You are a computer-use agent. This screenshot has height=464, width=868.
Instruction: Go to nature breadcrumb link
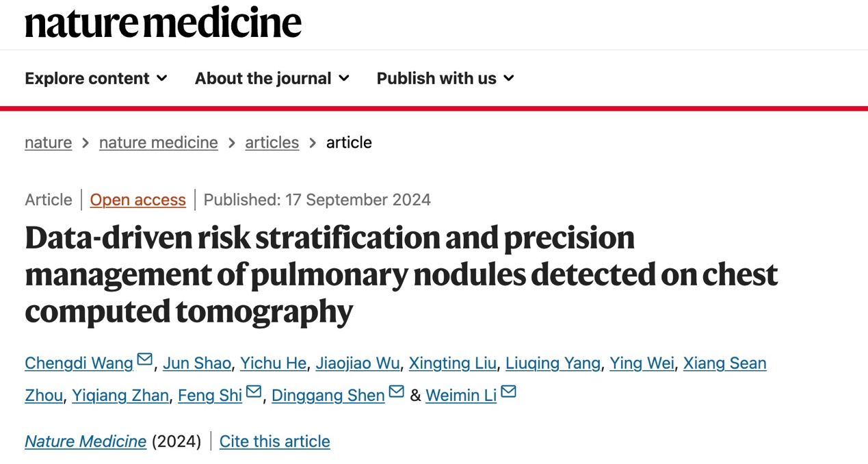(x=48, y=142)
